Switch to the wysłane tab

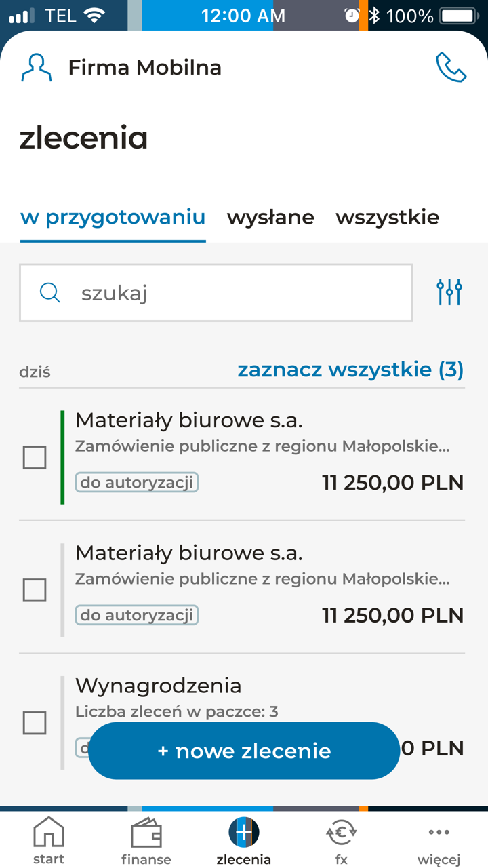(x=270, y=217)
